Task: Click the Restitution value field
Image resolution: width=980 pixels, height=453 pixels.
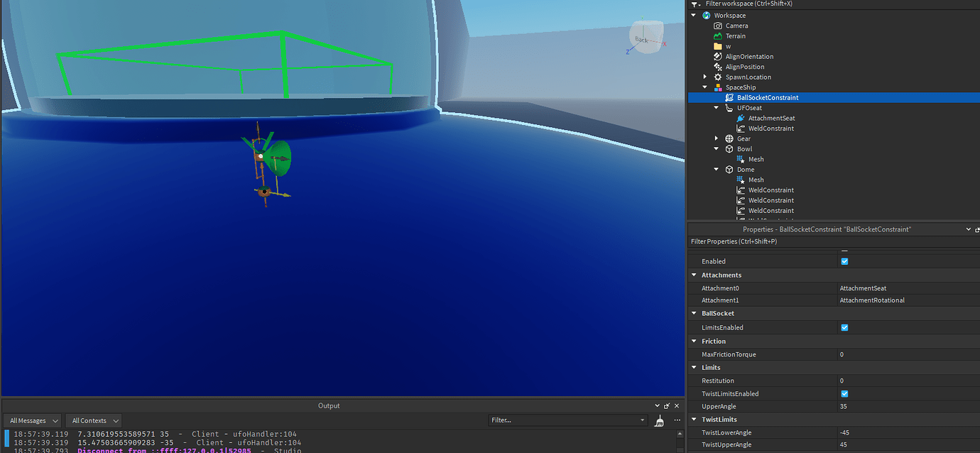Action: click(908, 381)
